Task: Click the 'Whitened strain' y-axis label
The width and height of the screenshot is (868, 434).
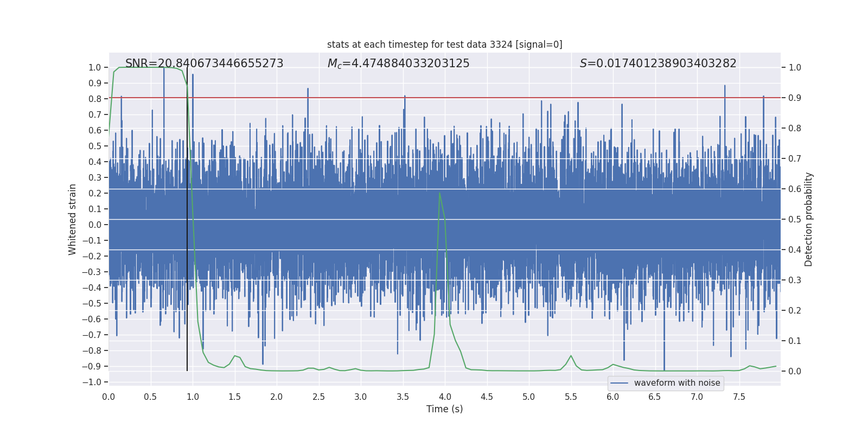Action: [72, 219]
